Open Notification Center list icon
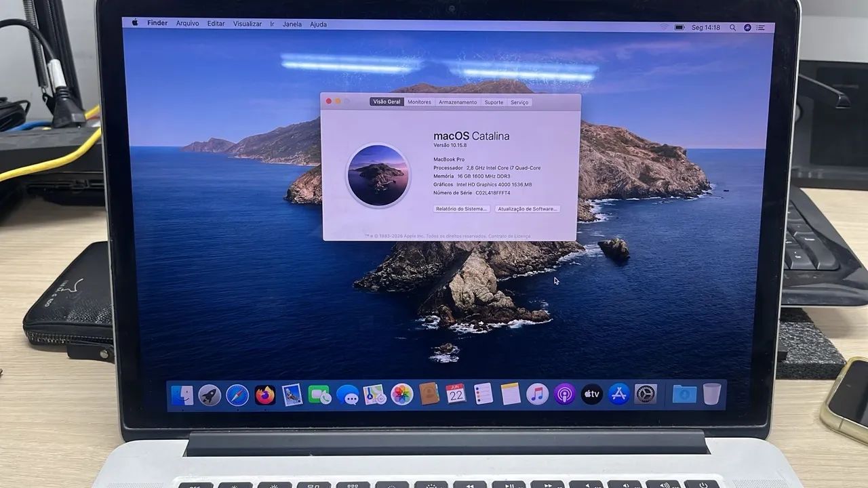868x488 pixels. (x=762, y=28)
